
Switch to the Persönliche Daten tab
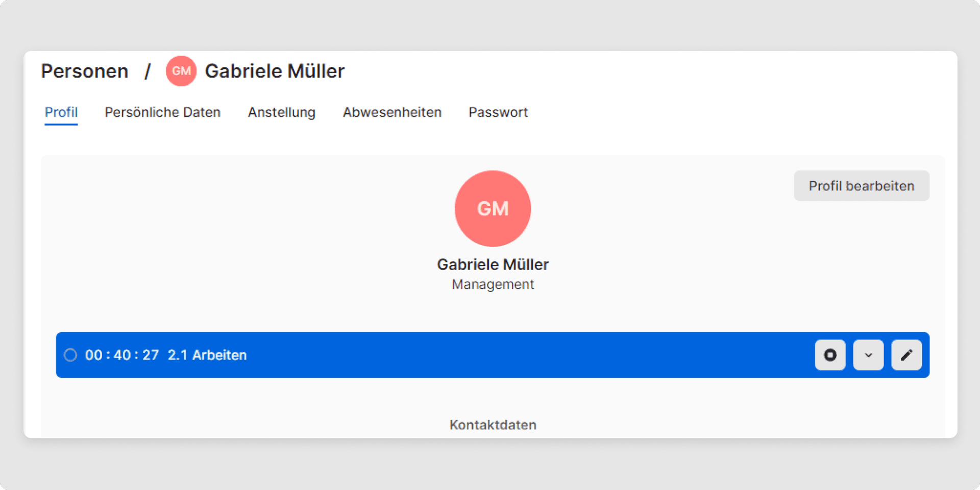(x=162, y=112)
